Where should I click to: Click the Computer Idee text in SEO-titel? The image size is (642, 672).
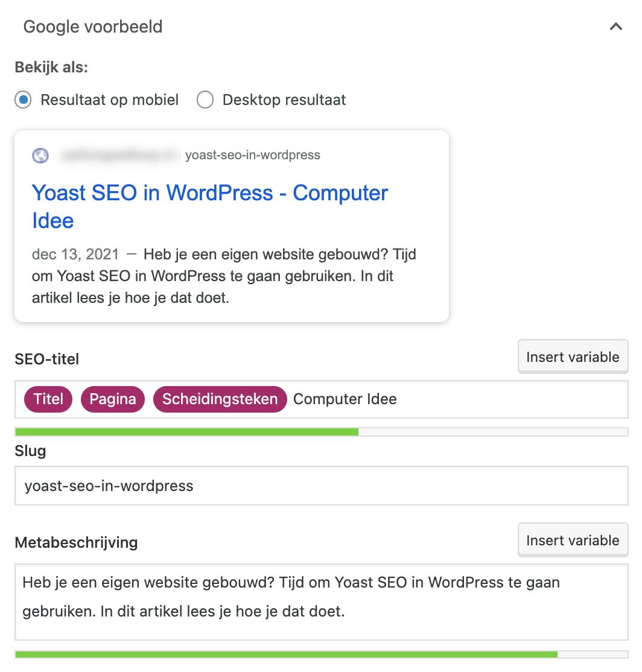345,399
